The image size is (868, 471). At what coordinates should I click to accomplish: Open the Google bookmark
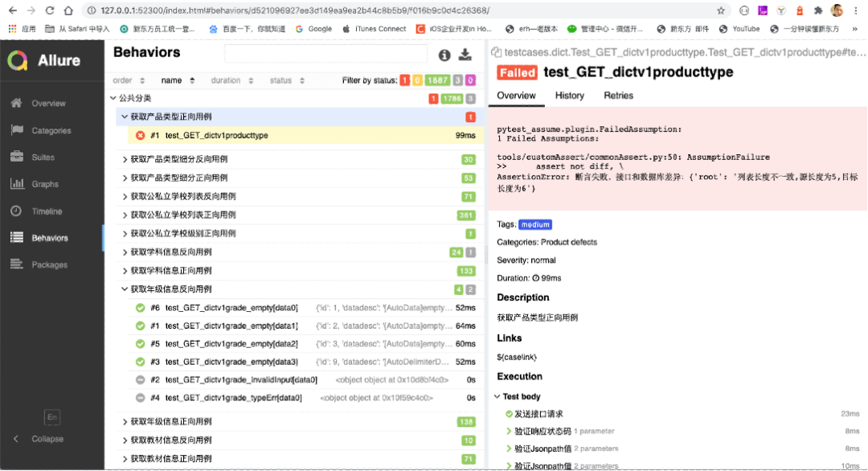313,29
